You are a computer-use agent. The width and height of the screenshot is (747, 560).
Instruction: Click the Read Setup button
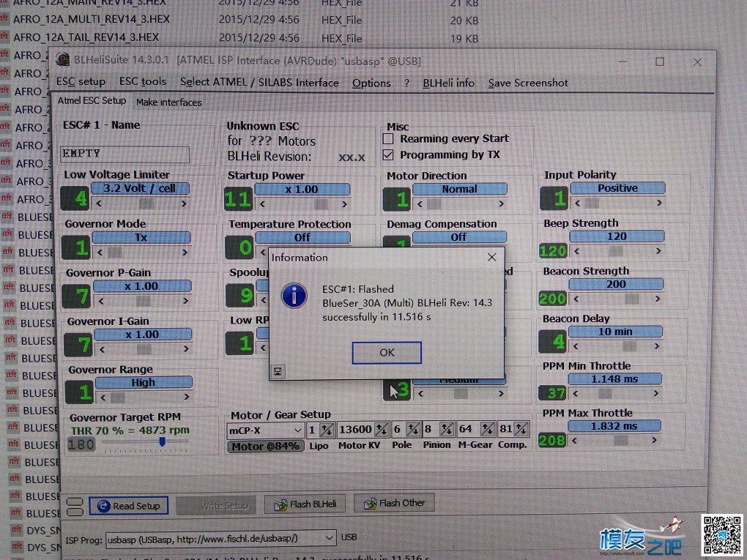[x=129, y=506]
